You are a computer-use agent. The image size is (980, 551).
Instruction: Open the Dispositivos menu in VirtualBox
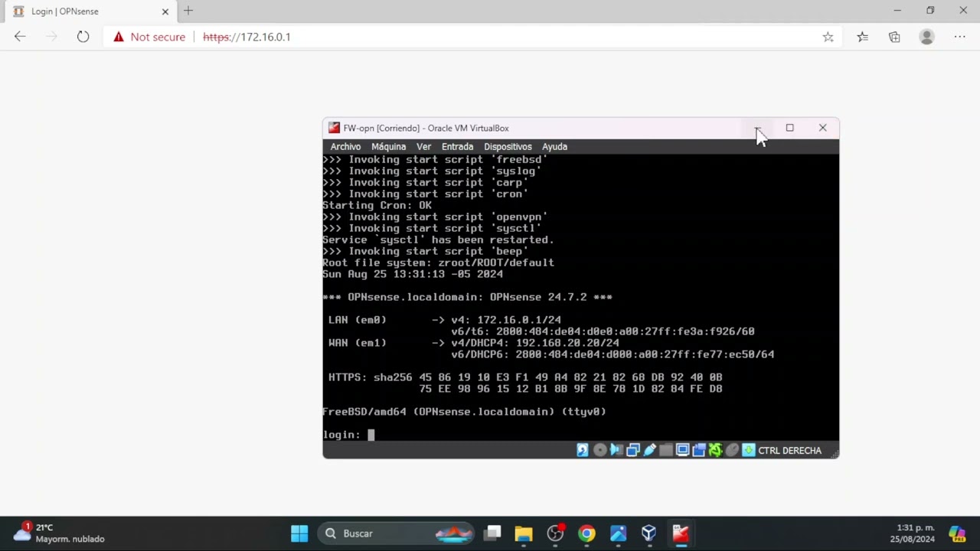(x=508, y=146)
